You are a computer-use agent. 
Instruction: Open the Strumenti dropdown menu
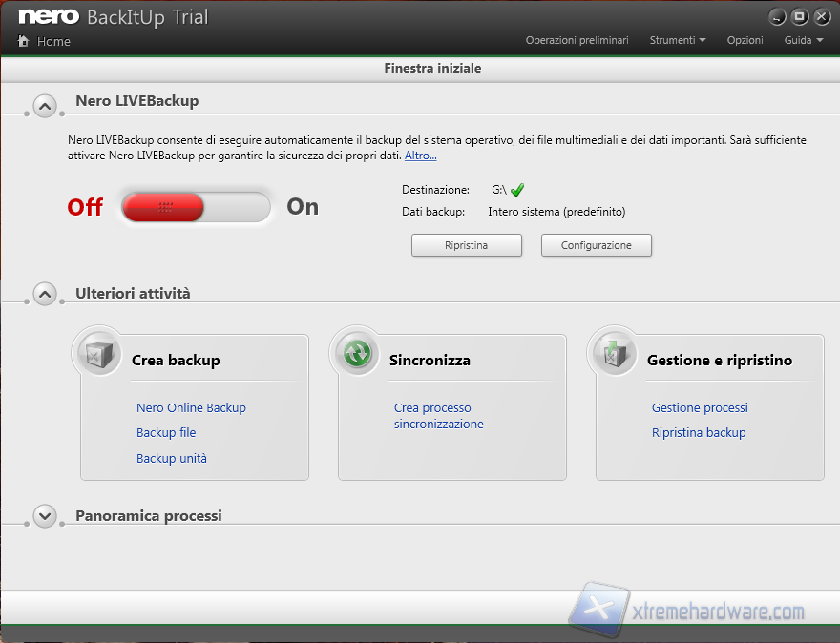click(678, 40)
